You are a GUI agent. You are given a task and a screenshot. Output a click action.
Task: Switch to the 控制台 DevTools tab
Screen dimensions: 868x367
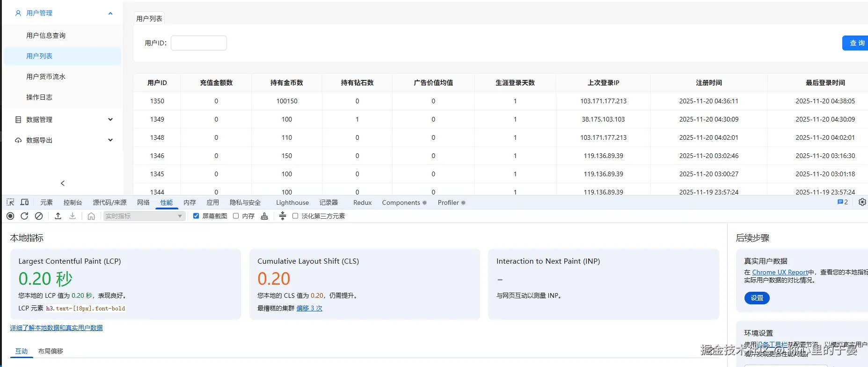pos(73,202)
